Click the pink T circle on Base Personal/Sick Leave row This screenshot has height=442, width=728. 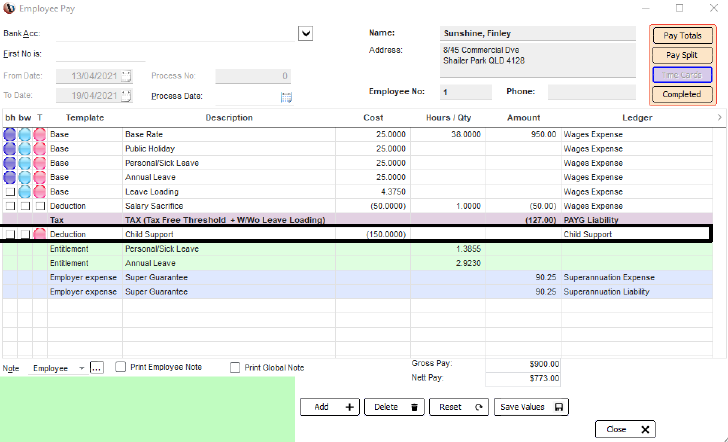tap(40, 163)
